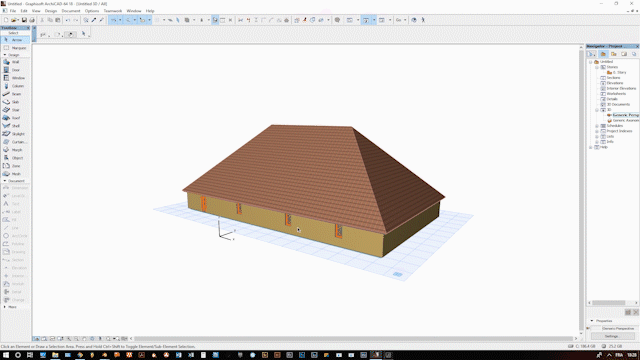Image resolution: width=640 pixels, height=360 pixels.
Task: Select the Morph tool
Action: click(x=15, y=150)
